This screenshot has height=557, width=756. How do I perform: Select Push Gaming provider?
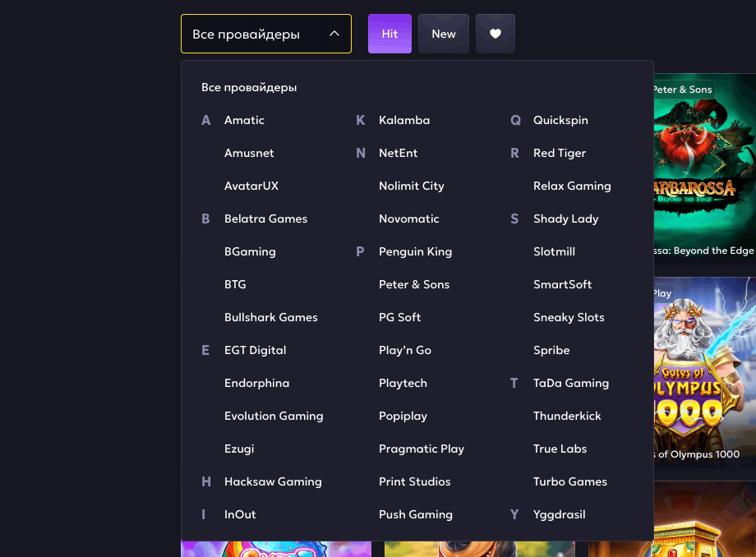click(x=416, y=514)
